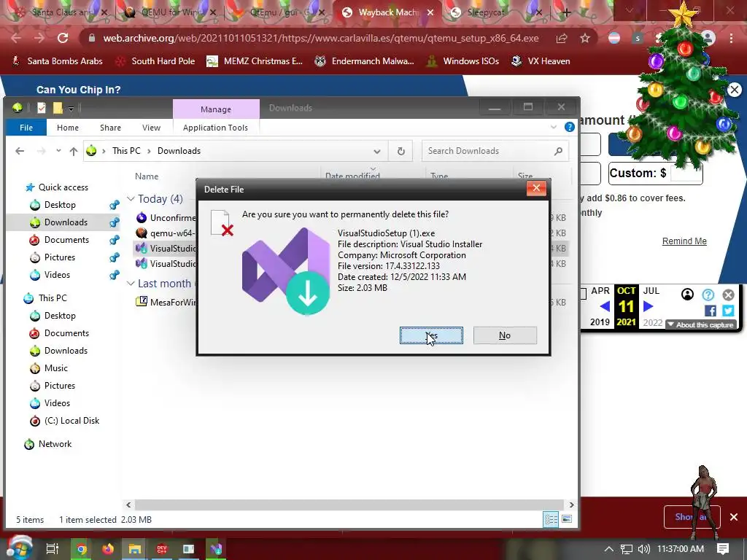Screen dimensions: 747x560
Task: Open Pictures under Quick access
Action: coord(60,257)
